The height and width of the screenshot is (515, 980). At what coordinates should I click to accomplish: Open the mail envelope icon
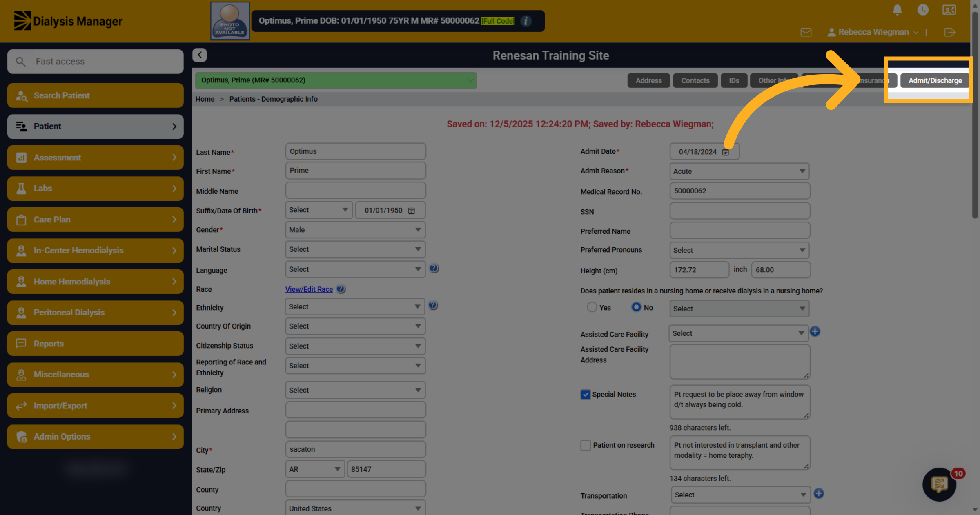pos(806,32)
